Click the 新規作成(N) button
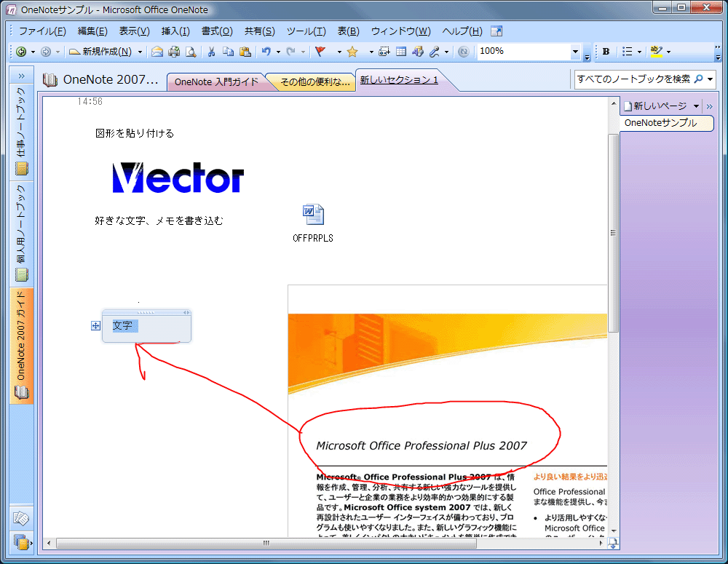This screenshot has height=564, width=728. [x=100, y=52]
